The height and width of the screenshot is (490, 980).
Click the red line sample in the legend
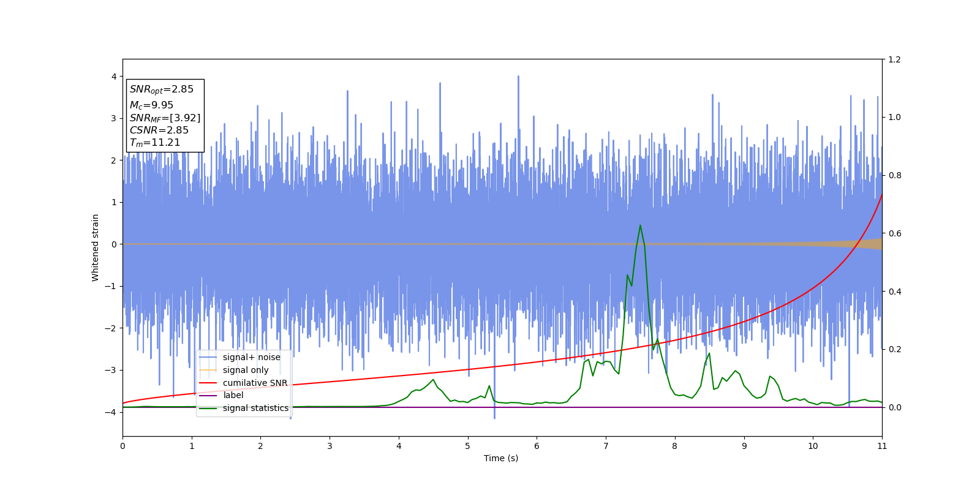[208, 383]
